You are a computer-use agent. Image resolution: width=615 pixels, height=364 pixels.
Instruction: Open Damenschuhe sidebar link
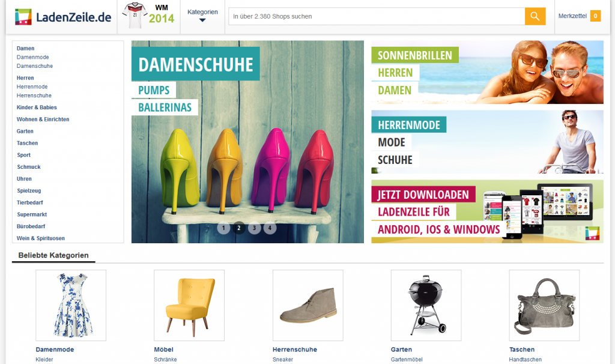point(34,66)
